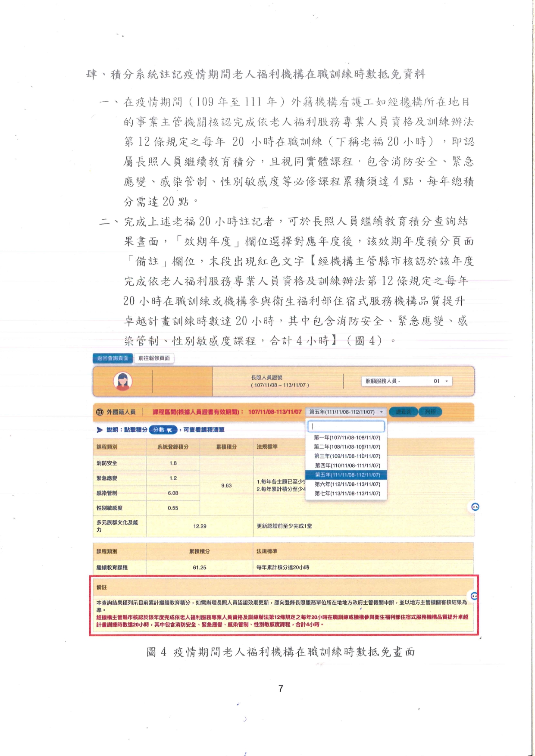
Task: Click the 繼續教育課程 score 61.25
Action: click(x=200, y=568)
